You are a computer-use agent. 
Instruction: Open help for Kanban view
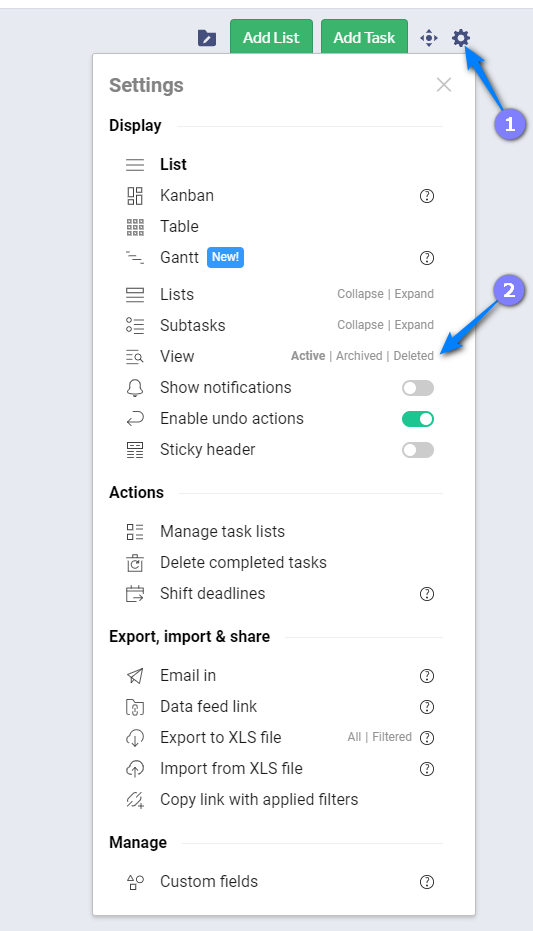(x=427, y=196)
